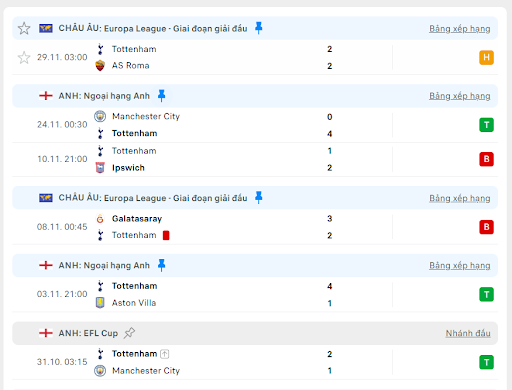Image resolution: width=512 pixels, height=390 pixels.
Task: Click the orange H draw result badge
Action: [x=486, y=58]
